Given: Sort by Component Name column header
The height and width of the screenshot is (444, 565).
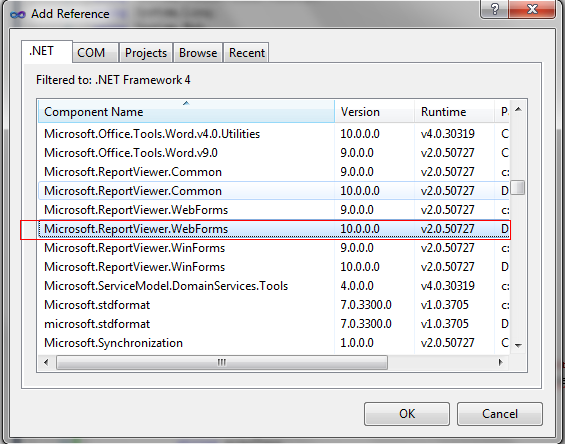Looking at the screenshot, I should (186, 112).
